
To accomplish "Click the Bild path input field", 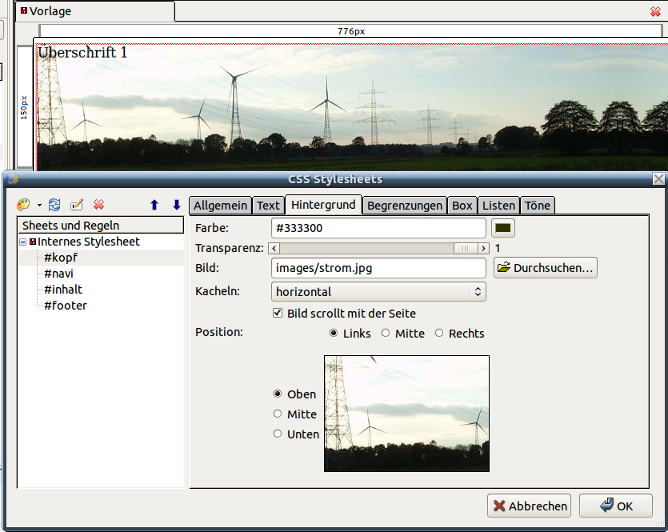I will (378, 268).
